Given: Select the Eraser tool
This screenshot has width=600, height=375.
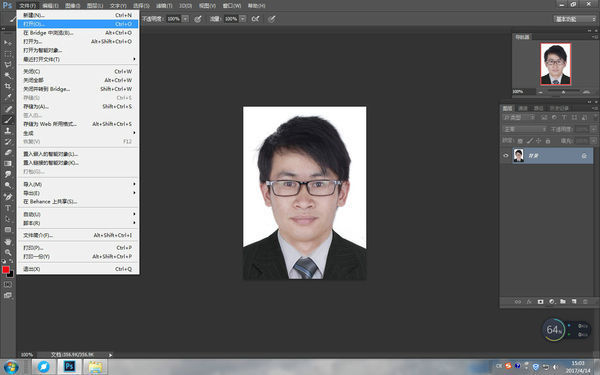Looking at the screenshot, I should pyautogui.click(x=8, y=152).
